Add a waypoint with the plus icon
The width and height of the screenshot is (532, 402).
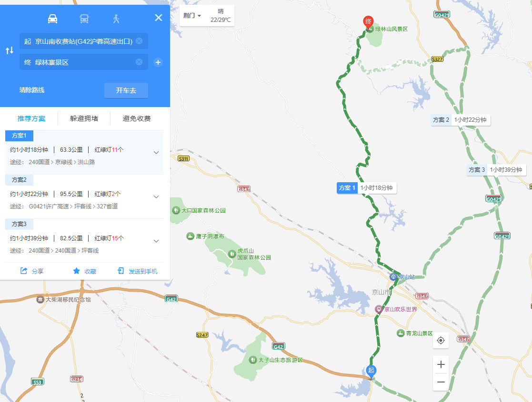[158, 62]
